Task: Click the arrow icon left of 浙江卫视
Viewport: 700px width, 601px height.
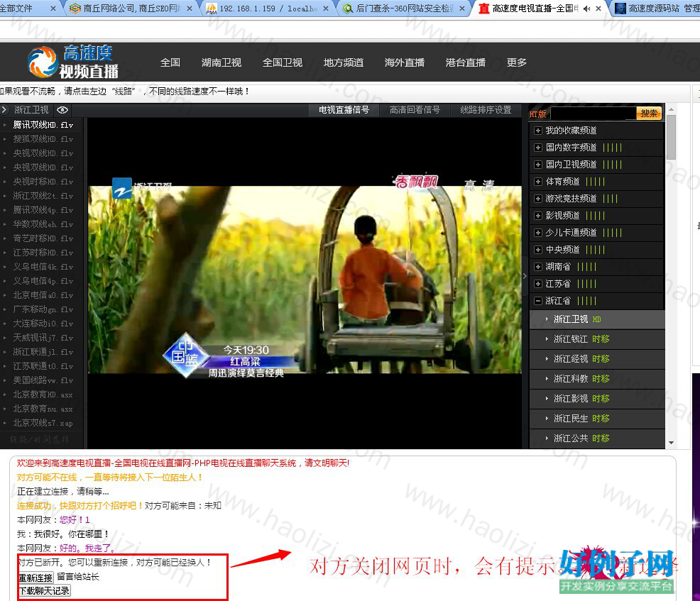Action: (4, 109)
